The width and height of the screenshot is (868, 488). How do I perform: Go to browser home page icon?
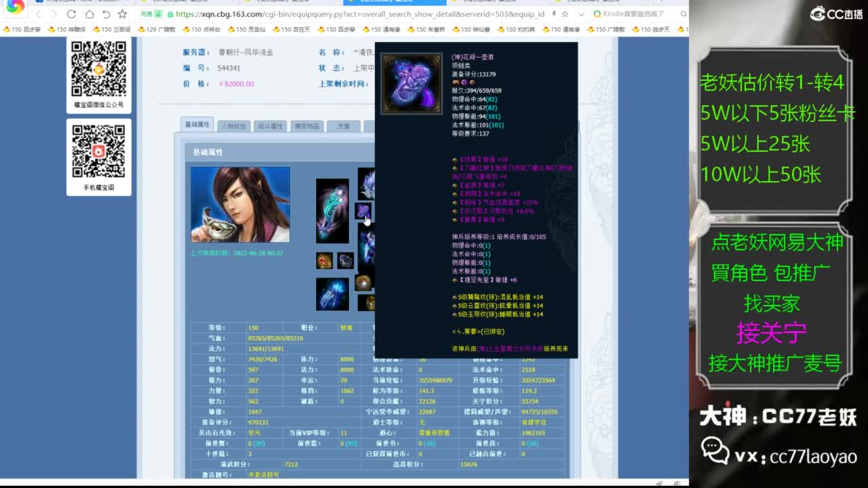pyautogui.click(x=89, y=14)
